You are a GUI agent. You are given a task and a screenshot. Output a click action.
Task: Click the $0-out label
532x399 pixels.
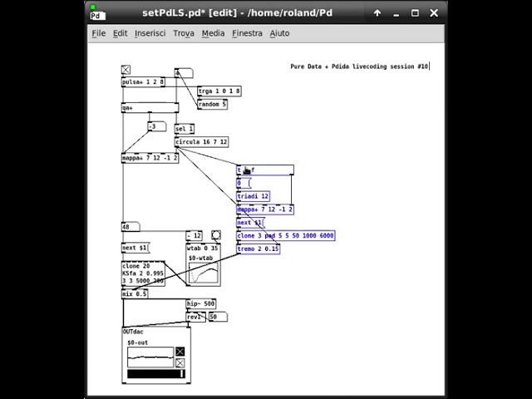[138, 342]
